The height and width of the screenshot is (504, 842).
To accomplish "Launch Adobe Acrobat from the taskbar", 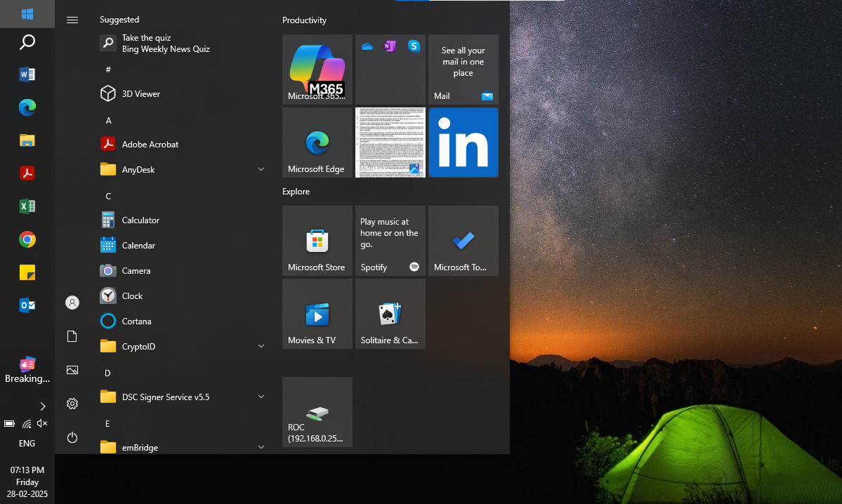I will [x=27, y=173].
